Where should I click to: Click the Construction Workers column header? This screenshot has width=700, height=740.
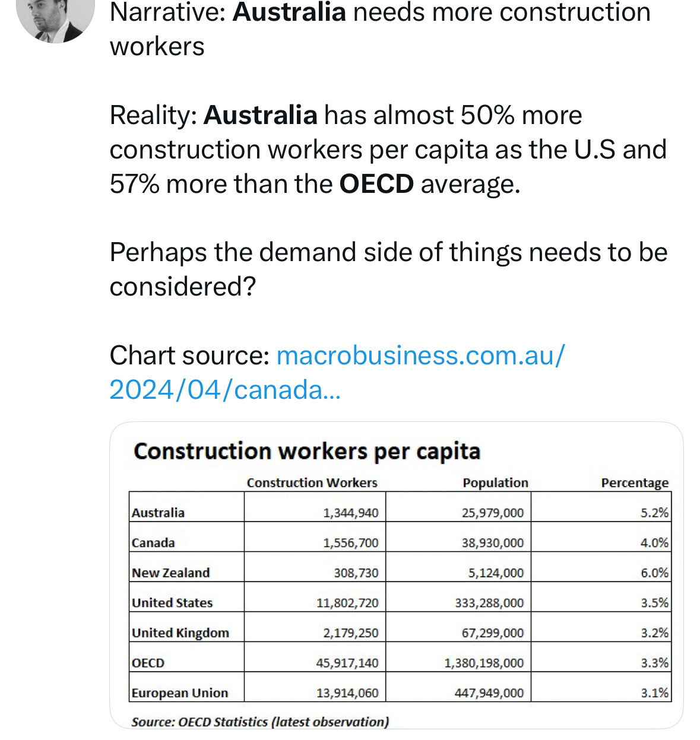click(x=312, y=482)
